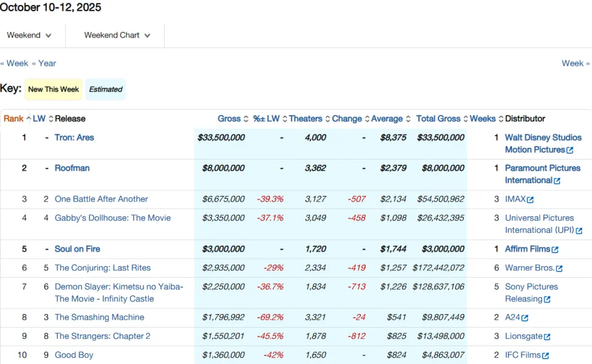Click the Estimated key label

coord(105,89)
